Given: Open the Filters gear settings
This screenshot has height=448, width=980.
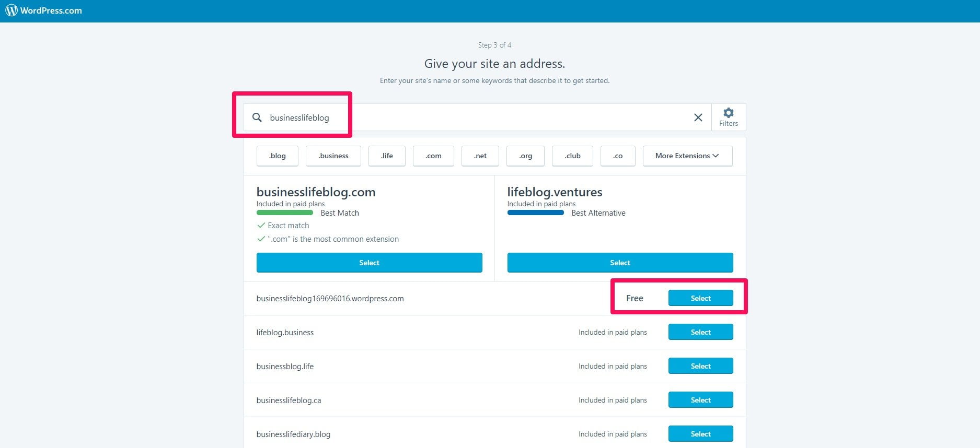Looking at the screenshot, I should pyautogui.click(x=729, y=117).
